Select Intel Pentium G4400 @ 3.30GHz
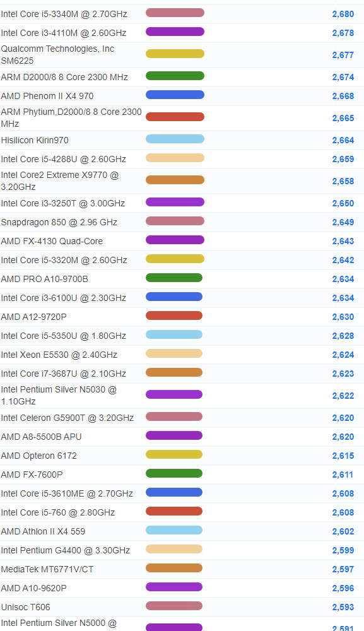Viewport: 364px width, 631px height. click(x=66, y=550)
